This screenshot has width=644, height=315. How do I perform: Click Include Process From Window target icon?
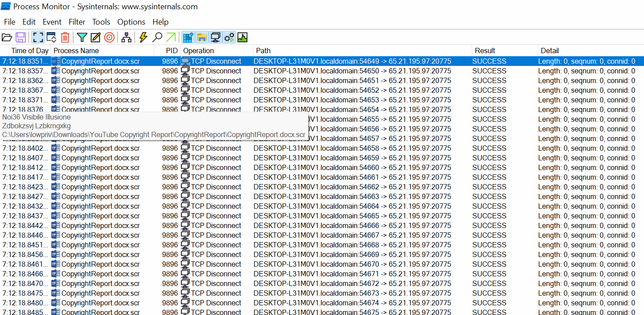(109, 37)
